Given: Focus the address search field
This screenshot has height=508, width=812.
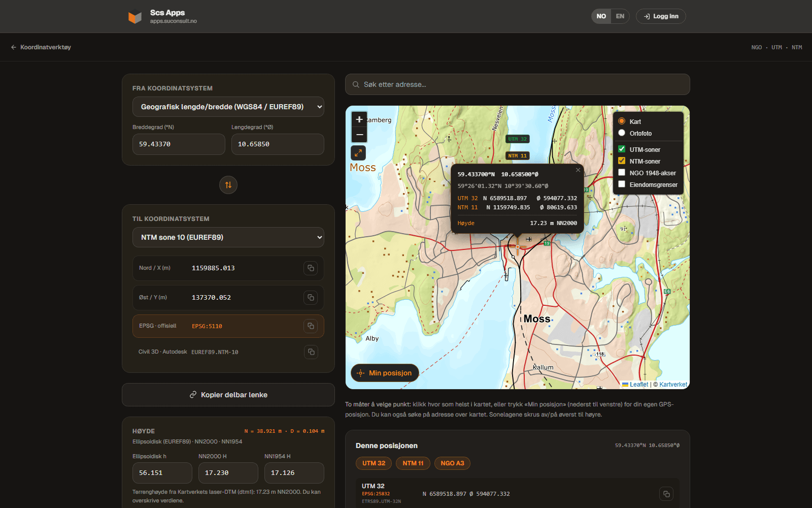Looking at the screenshot, I should (518, 84).
